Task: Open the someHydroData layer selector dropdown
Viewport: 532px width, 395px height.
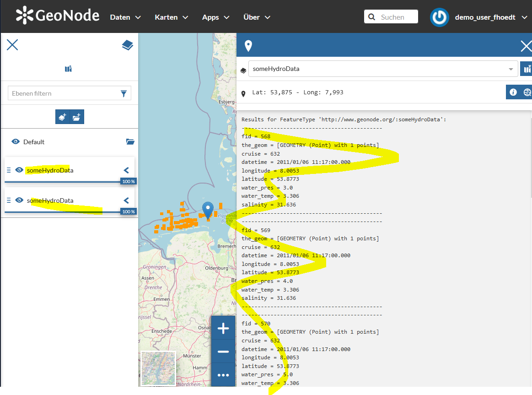Action: [x=383, y=69]
